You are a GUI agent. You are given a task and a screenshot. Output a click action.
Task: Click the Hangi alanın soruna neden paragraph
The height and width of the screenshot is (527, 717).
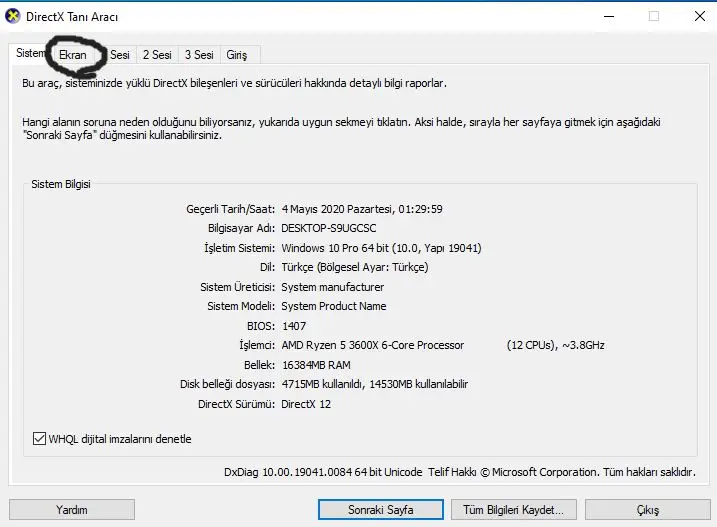pyautogui.click(x=341, y=129)
